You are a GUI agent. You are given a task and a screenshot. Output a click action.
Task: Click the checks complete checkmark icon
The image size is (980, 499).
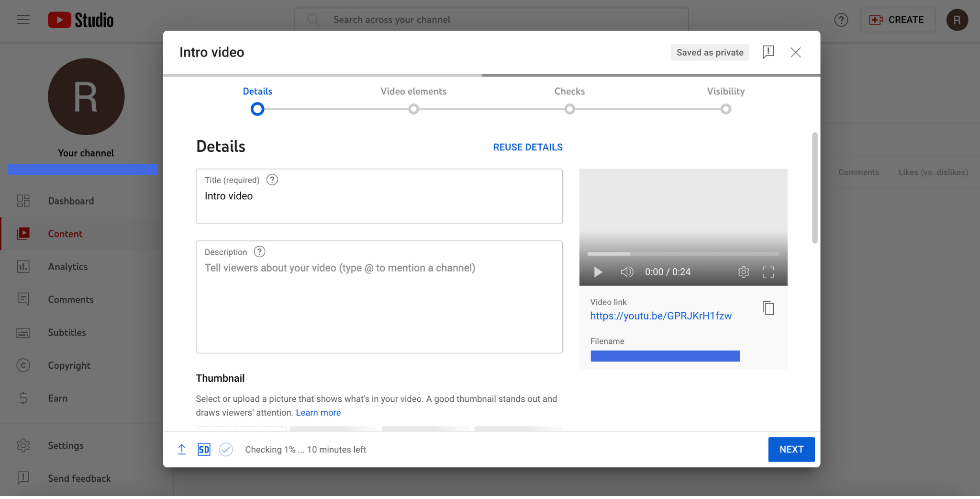(226, 449)
